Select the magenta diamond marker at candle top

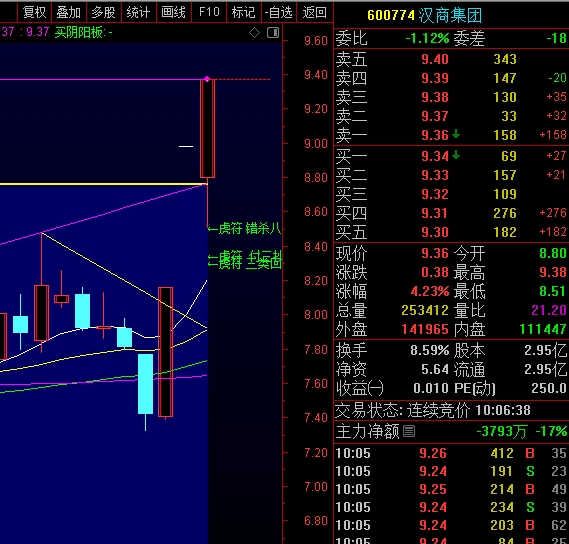click(x=207, y=79)
